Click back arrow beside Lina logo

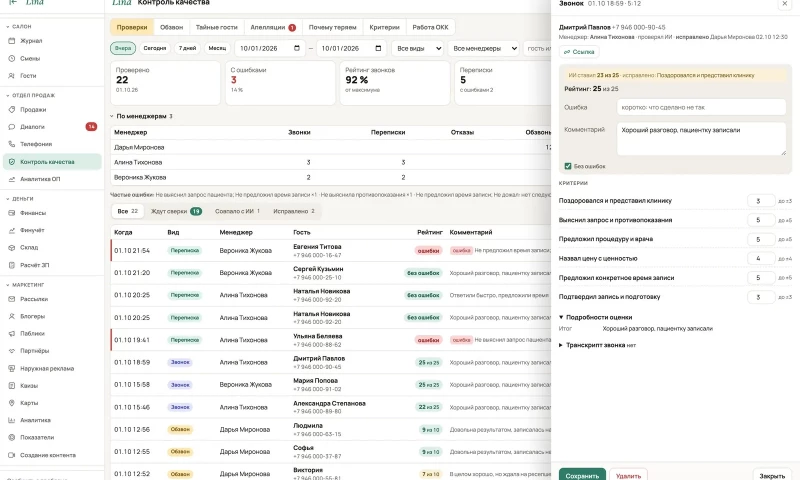13,3
